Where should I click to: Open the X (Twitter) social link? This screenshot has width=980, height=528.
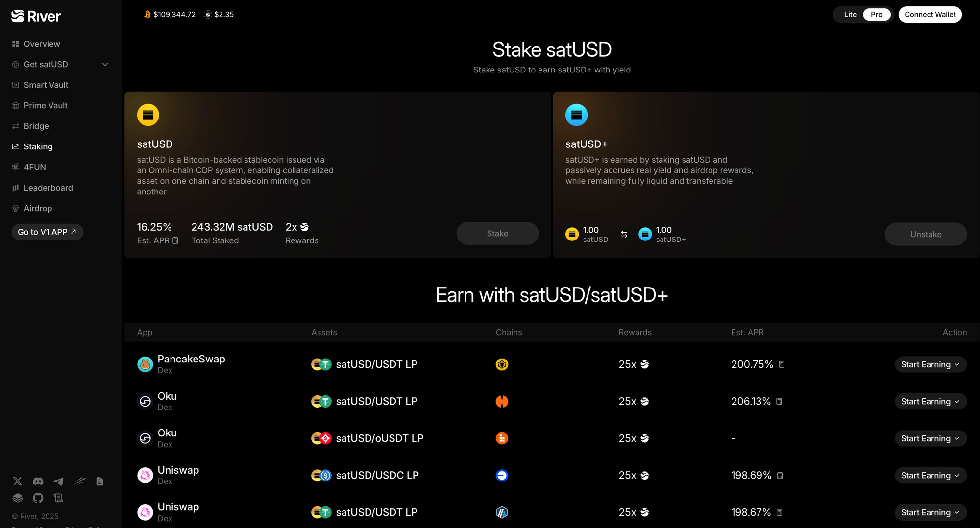pyautogui.click(x=18, y=481)
